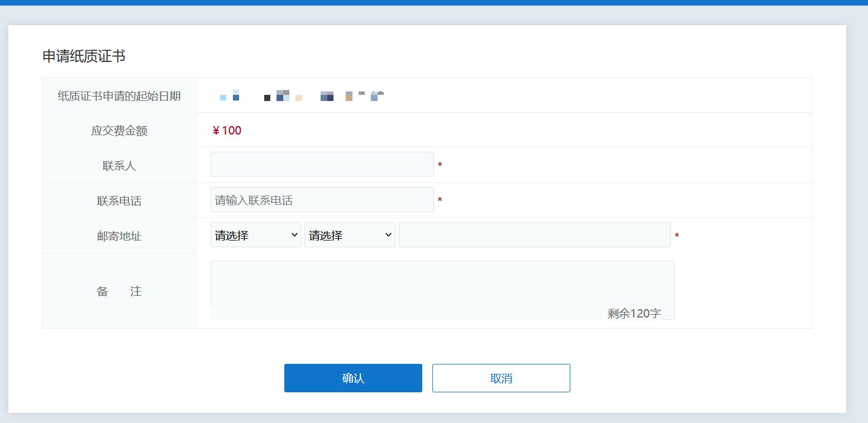Click the required asterisk beside mailing address field
This screenshot has height=423, width=868.
(677, 236)
